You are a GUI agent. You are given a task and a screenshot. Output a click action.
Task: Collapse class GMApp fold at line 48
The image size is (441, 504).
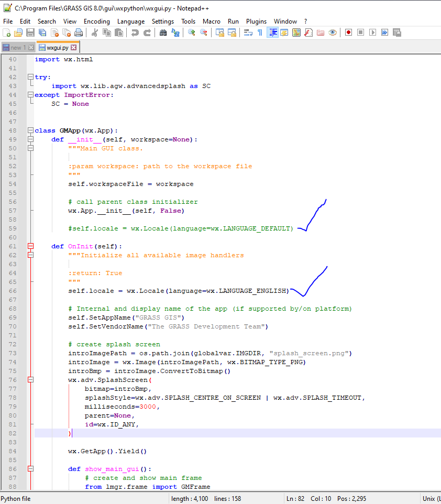point(30,130)
